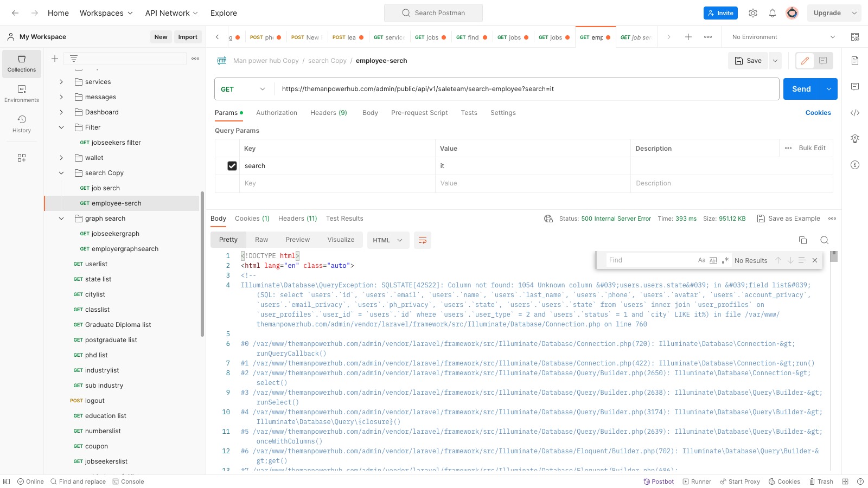This screenshot has height=488, width=868.
Task: Click the search response magnifier icon
Action: [825, 240]
